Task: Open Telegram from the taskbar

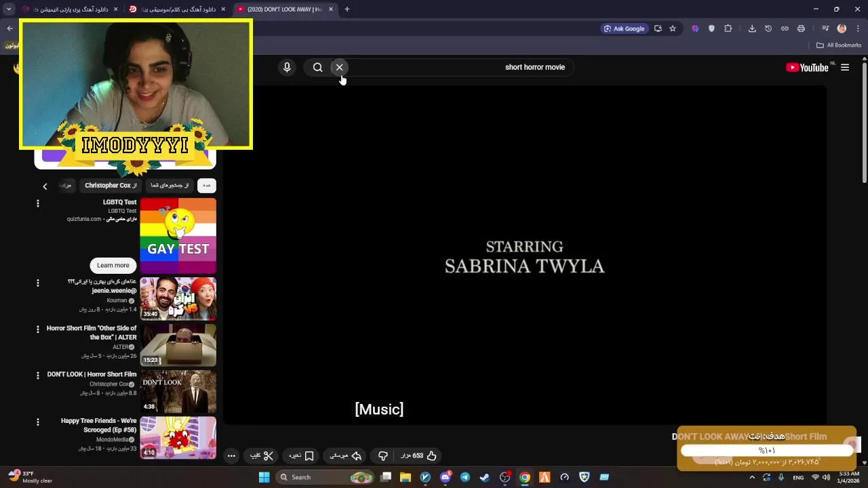Action: point(465,477)
